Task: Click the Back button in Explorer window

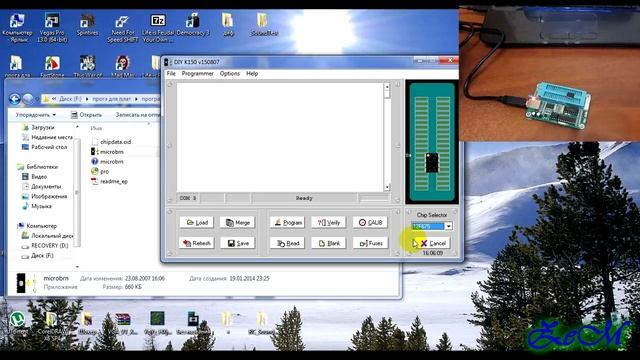Action: pyautogui.click(x=15, y=99)
